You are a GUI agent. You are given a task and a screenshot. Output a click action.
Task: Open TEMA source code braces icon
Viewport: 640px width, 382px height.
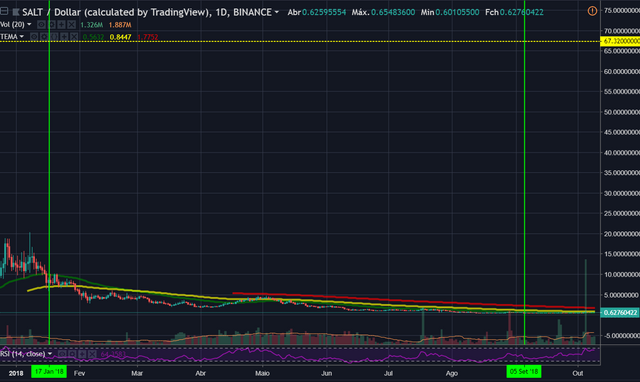click(54, 37)
